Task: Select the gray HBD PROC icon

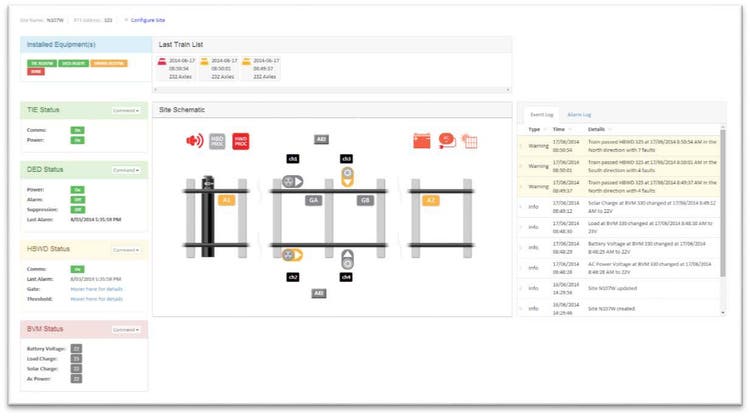Action: pyautogui.click(x=217, y=142)
